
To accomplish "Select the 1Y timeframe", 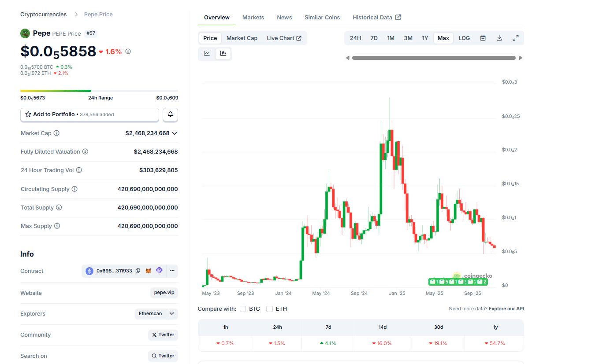I will coord(425,38).
